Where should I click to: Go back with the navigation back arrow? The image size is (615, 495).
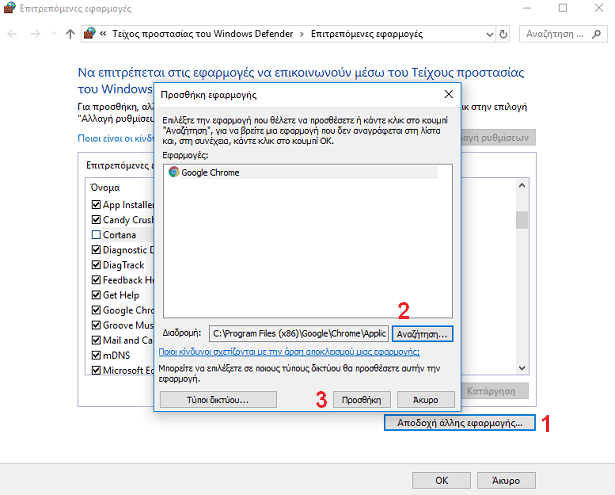click(12, 34)
